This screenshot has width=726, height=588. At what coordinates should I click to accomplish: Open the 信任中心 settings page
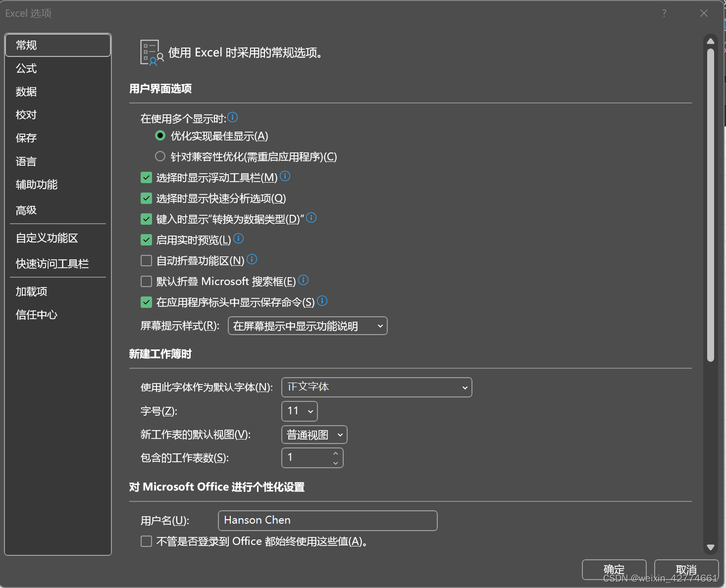(36, 314)
